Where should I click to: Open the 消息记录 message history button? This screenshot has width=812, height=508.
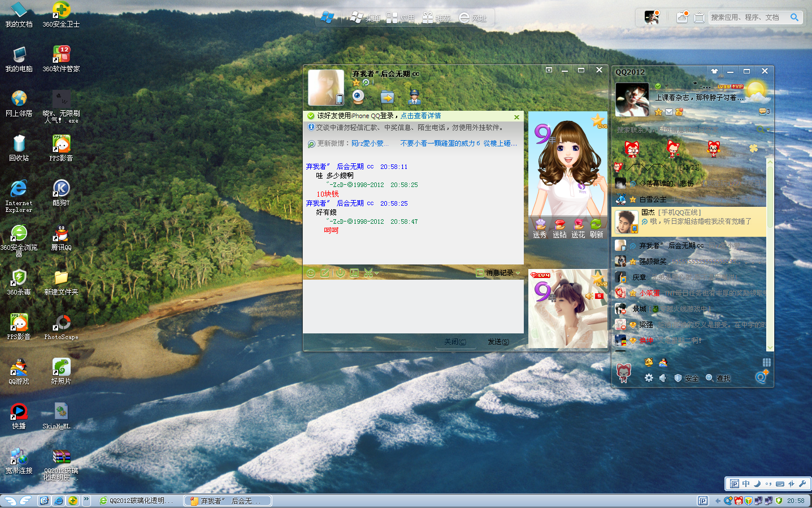[496, 273]
